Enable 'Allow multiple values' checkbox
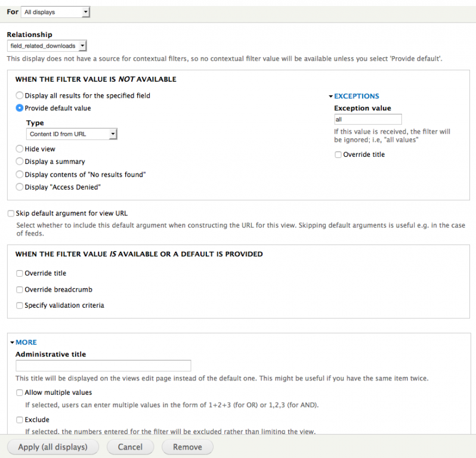Screen dimensions: 476x458 (20, 393)
